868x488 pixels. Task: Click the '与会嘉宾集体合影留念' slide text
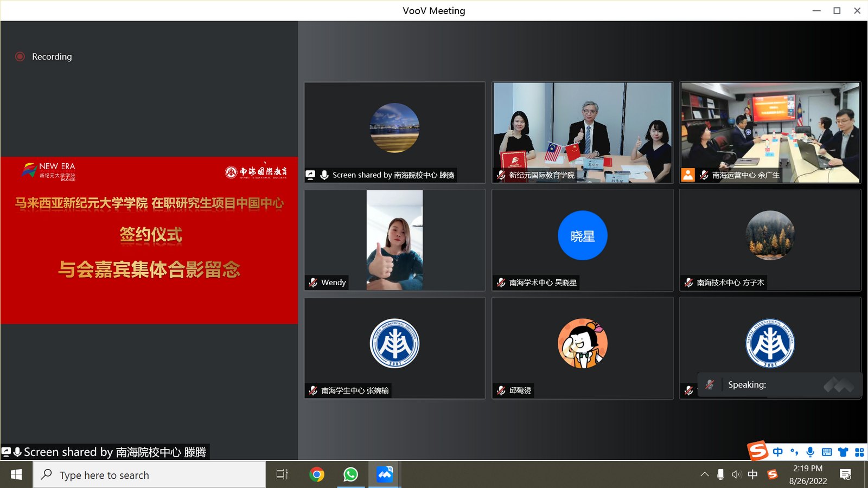[x=149, y=269]
